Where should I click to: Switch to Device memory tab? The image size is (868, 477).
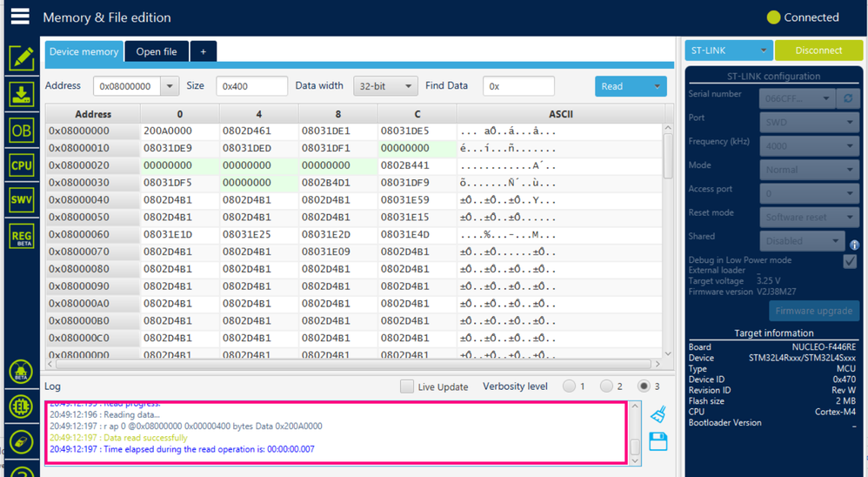click(84, 51)
